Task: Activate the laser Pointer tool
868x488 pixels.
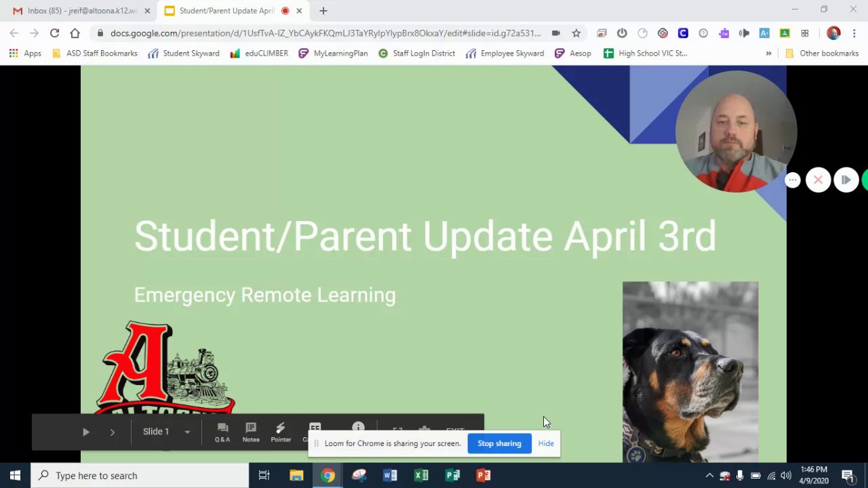Action: (281, 432)
